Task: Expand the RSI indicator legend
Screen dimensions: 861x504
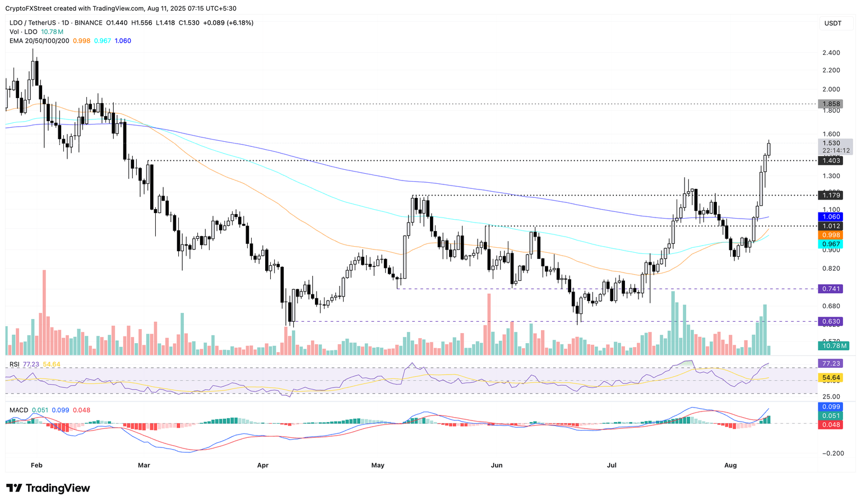Action: [15, 364]
